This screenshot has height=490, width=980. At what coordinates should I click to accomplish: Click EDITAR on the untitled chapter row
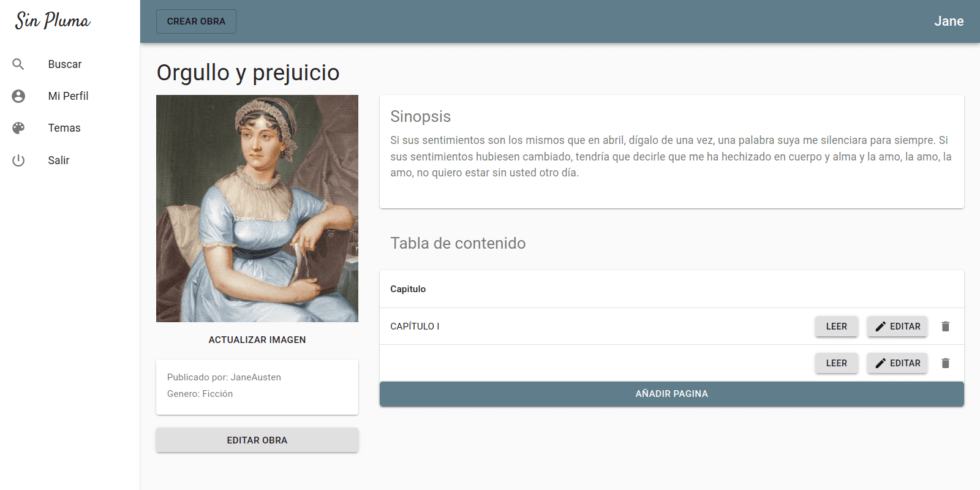[x=897, y=363]
